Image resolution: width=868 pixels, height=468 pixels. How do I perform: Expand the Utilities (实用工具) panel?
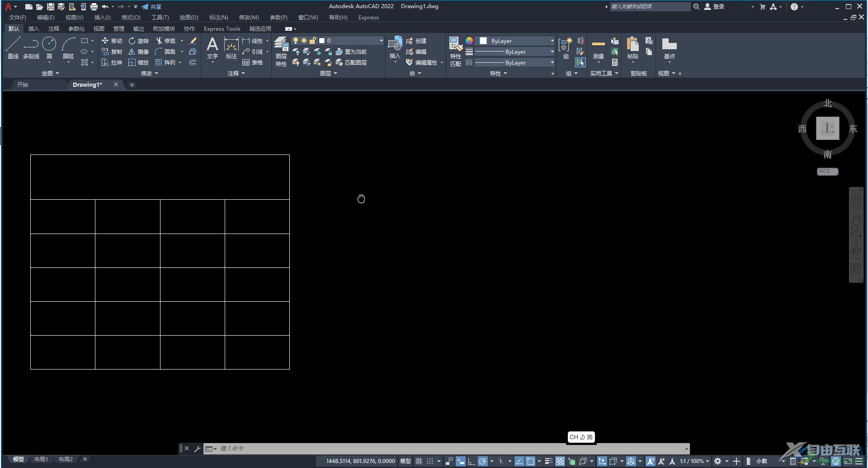pos(604,73)
